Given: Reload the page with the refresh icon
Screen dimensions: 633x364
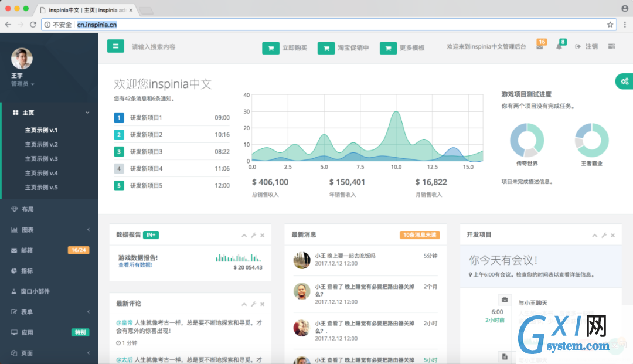Looking at the screenshot, I should coord(33,25).
